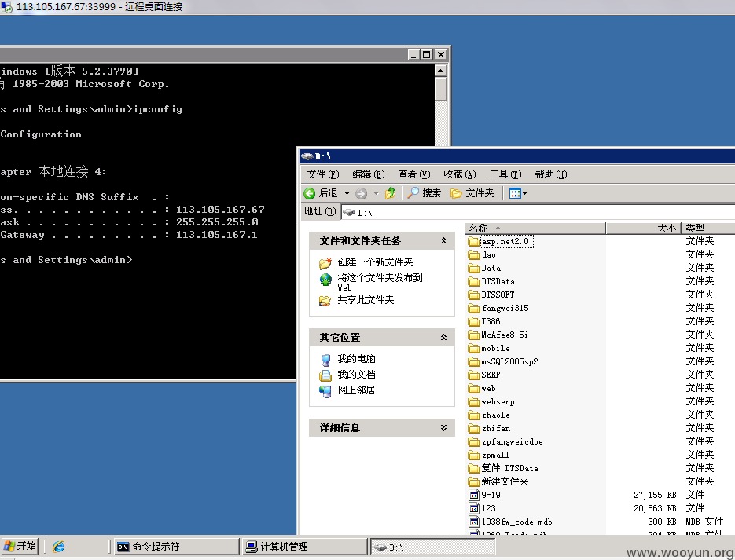Screen dimensions: 735x560
Task: Open the Search (搜索) toolbar button
Action: tap(424, 193)
